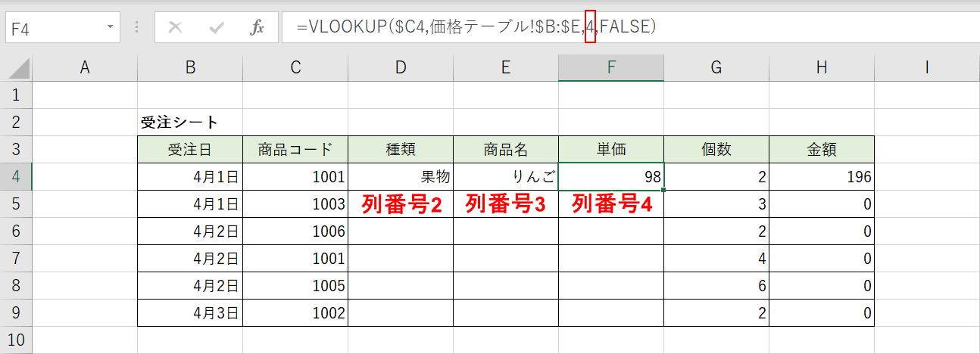Open the Insert Function fx dialog
The width and height of the screenshot is (980, 354).
pyautogui.click(x=257, y=28)
